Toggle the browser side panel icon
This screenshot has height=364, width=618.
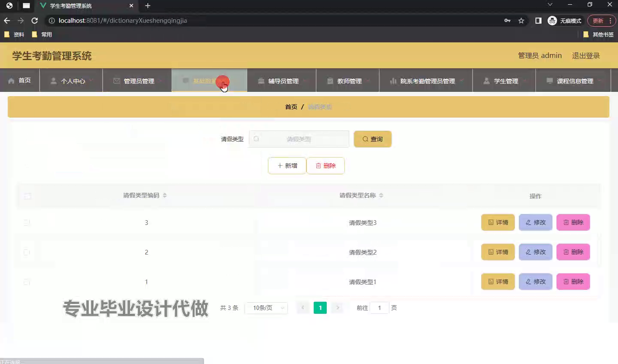point(538,21)
